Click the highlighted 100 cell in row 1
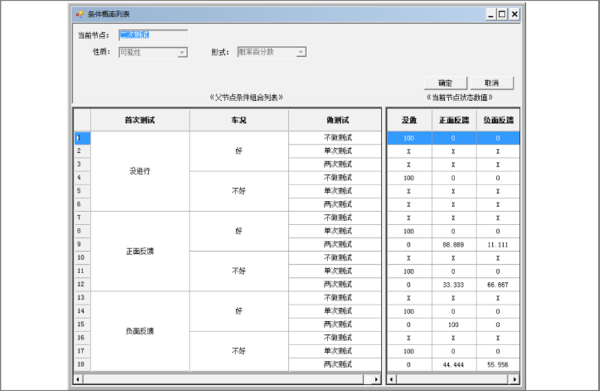This screenshot has width=600, height=391. 409,138
